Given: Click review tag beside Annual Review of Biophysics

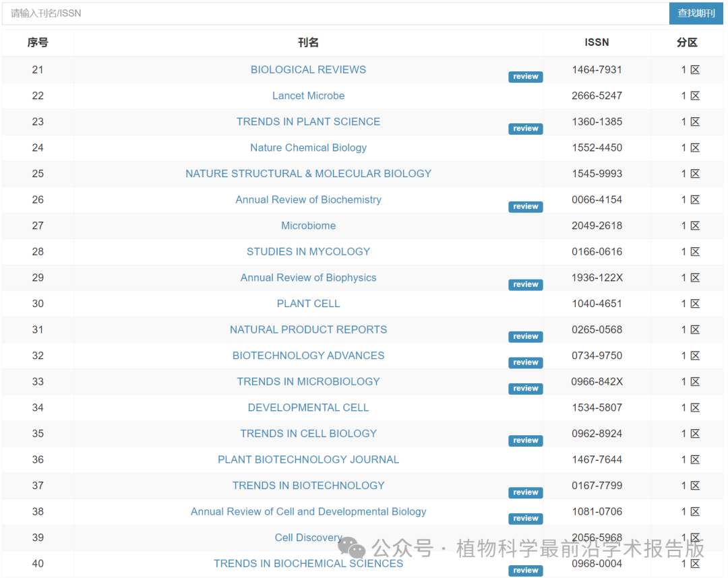Looking at the screenshot, I should pyautogui.click(x=525, y=285).
